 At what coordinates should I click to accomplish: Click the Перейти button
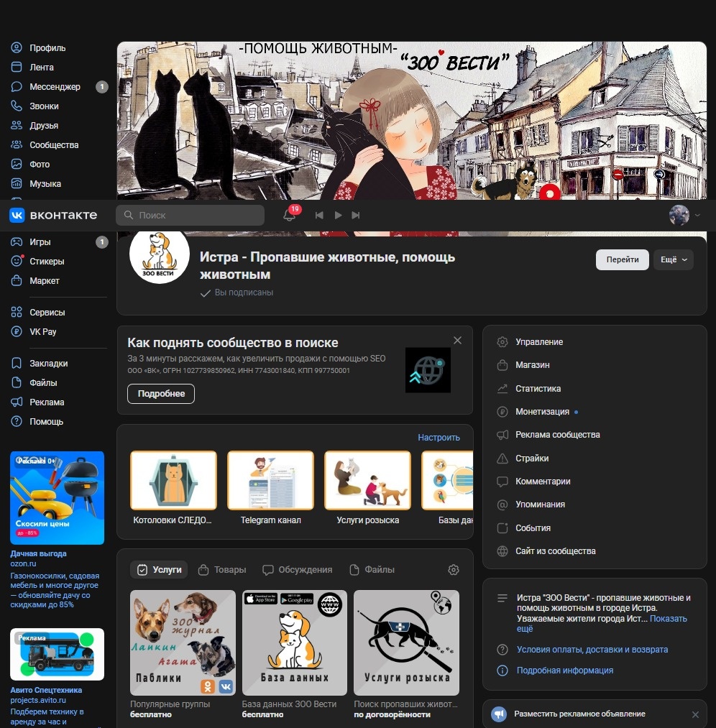coord(623,259)
